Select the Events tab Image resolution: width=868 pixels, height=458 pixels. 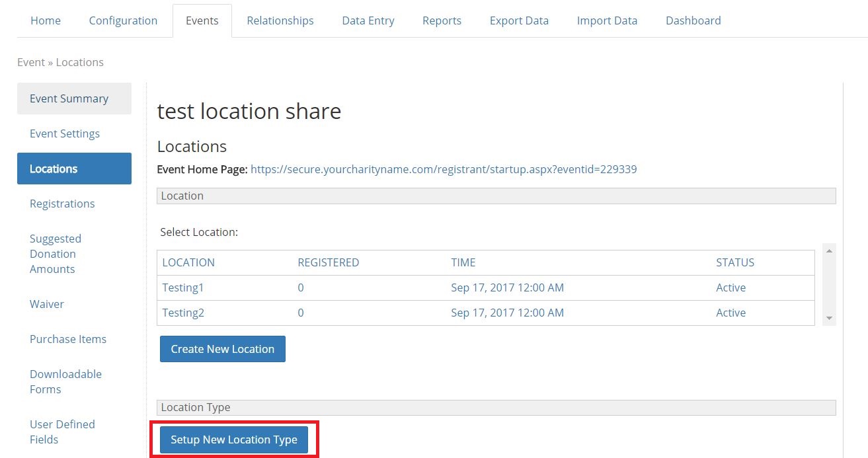click(x=202, y=20)
